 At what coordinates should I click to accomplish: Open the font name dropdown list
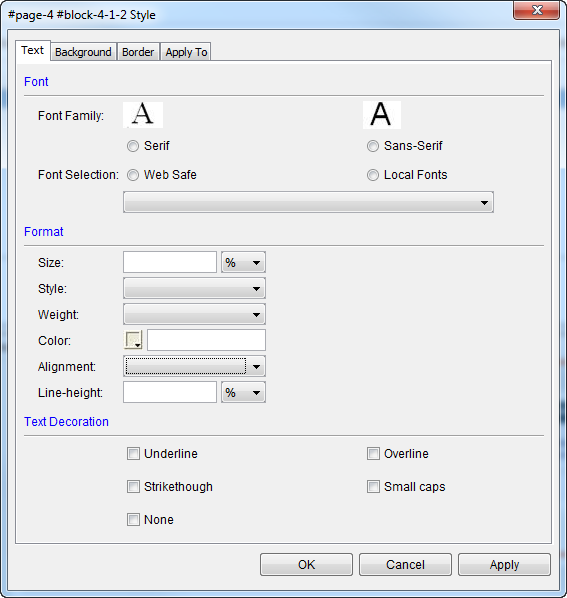[x=308, y=202]
